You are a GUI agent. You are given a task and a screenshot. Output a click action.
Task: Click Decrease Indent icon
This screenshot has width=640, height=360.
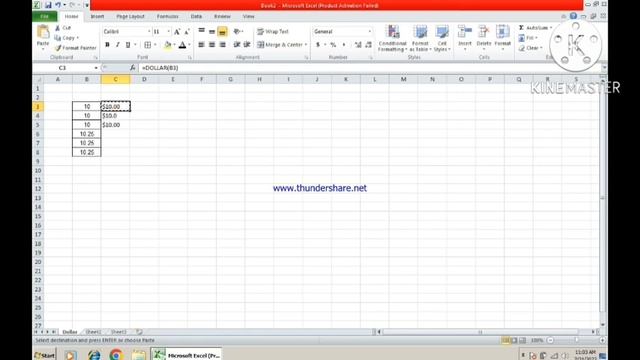pyautogui.click(x=237, y=44)
